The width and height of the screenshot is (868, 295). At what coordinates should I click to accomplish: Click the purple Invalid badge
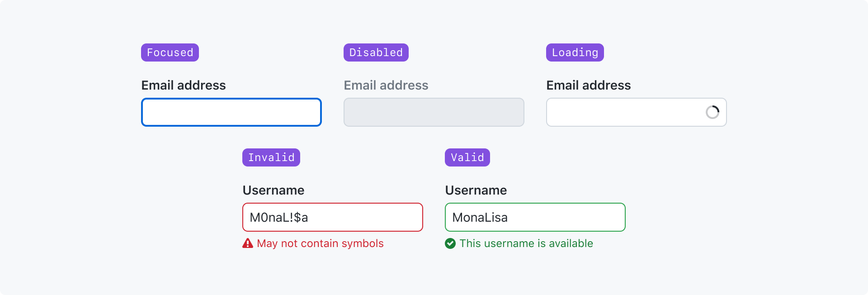[271, 157]
